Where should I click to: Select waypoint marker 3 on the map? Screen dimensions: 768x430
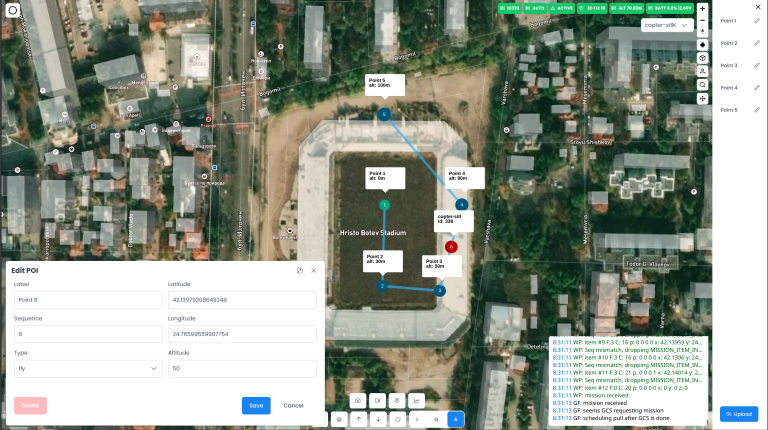pyautogui.click(x=440, y=290)
